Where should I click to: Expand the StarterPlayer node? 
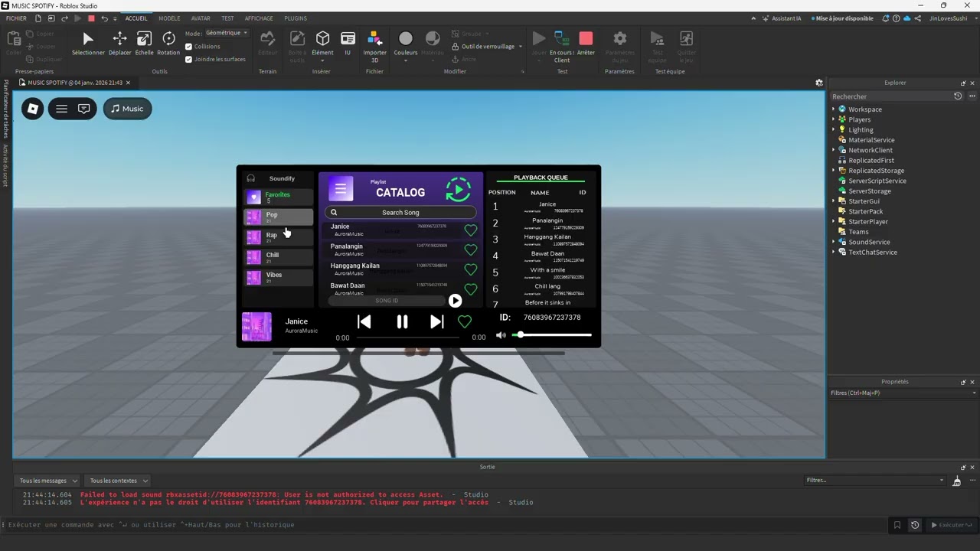coord(834,222)
